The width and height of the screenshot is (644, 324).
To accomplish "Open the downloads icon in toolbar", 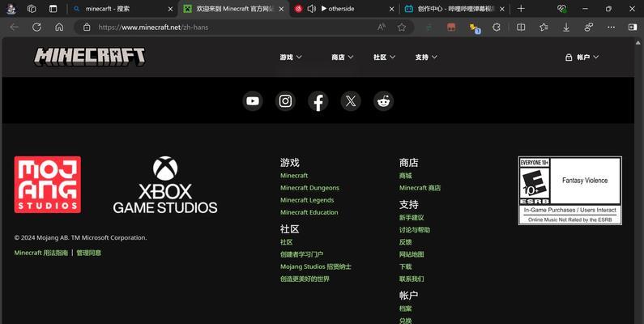I will click(x=566, y=27).
